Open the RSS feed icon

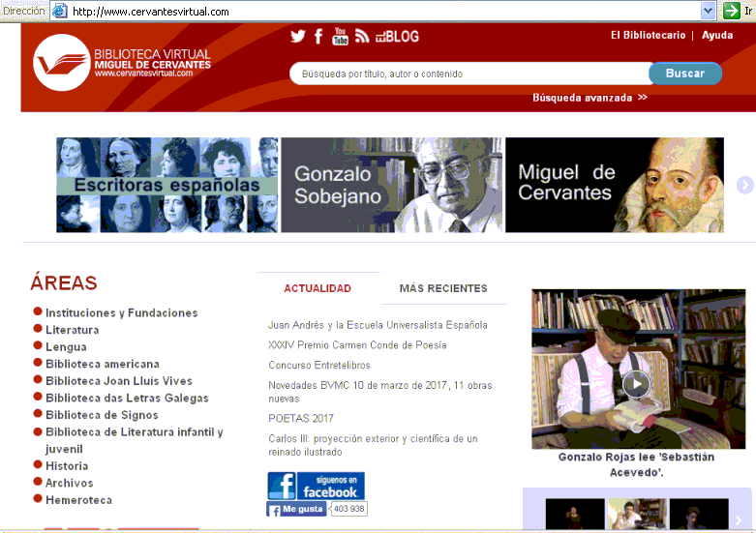(x=362, y=36)
